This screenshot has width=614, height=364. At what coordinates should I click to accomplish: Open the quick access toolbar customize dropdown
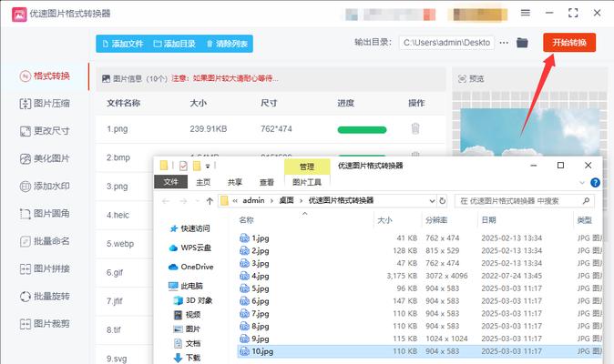click(208, 167)
